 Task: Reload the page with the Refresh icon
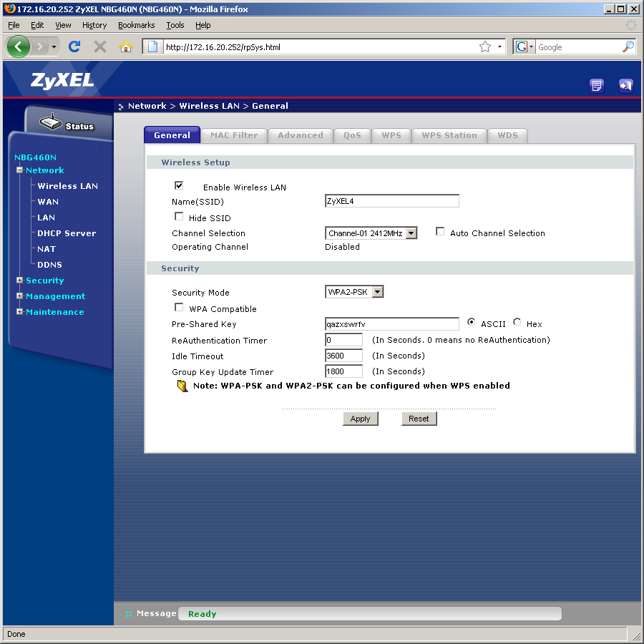(x=74, y=47)
